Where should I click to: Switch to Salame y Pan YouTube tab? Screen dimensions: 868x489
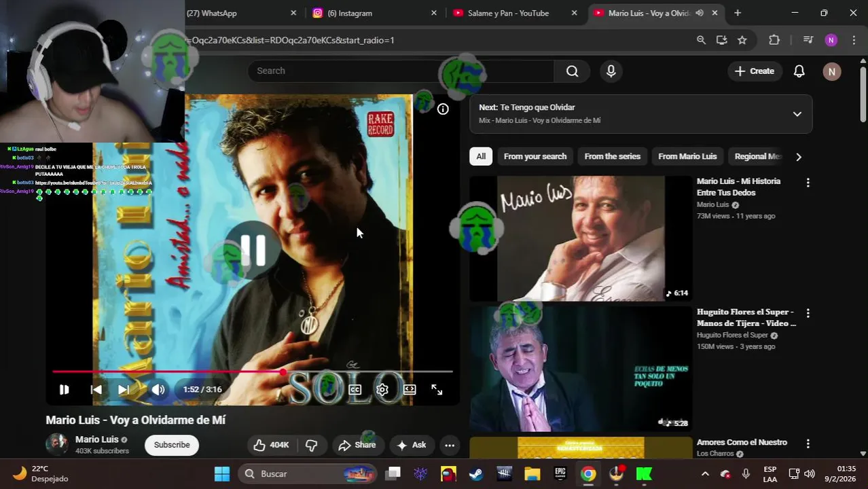click(515, 13)
